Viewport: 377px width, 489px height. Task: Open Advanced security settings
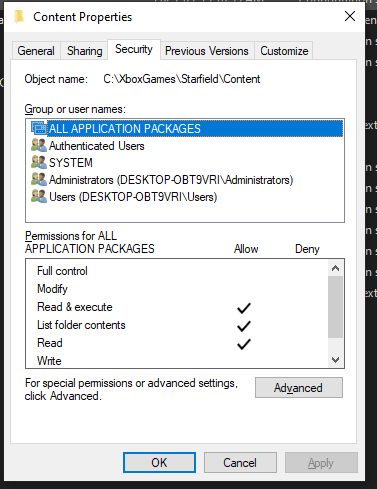pos(299,388)
